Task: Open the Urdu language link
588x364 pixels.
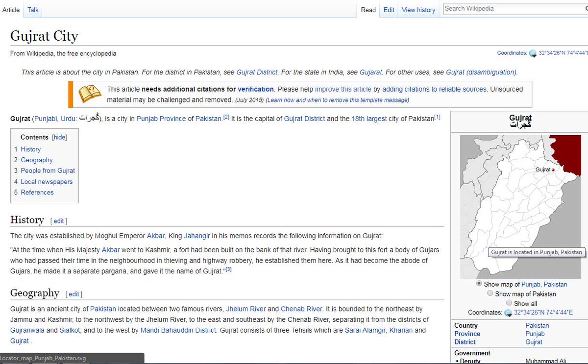Action: pos(68,119)
